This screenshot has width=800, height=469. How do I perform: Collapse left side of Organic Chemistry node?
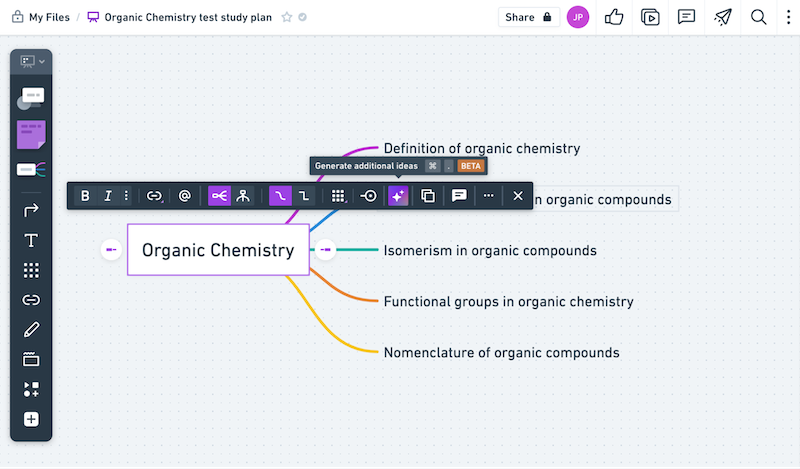click(111, 250)
